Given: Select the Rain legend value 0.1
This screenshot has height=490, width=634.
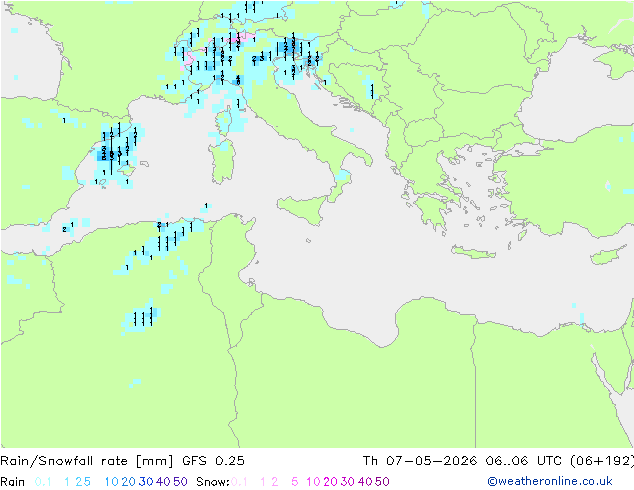Looking at the screenshot, I should [43, 482].
